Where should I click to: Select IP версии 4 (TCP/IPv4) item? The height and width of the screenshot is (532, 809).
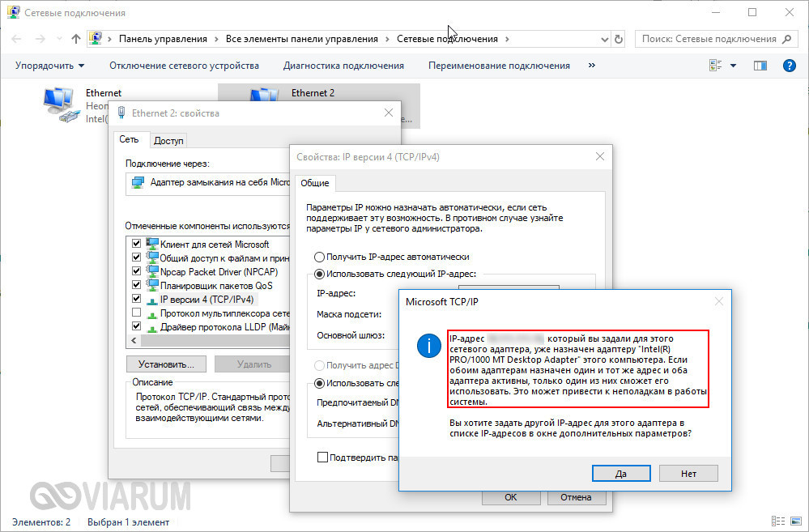click(207, 300)
